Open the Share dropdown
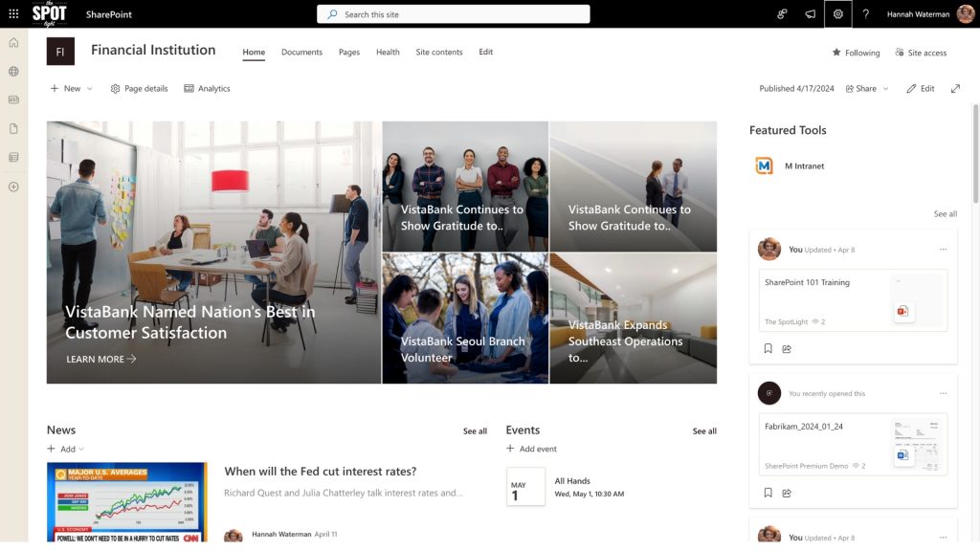The width and height of the screenshot is (980, 551). 867,89
